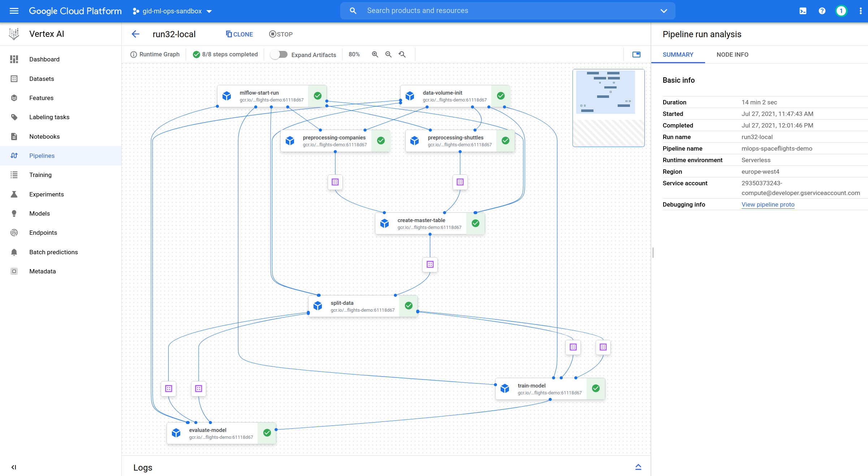Image resolution: width=868 pixels, height=476 pixels.
Task: Click the split-data container cube icon
Action: point(318,306)
